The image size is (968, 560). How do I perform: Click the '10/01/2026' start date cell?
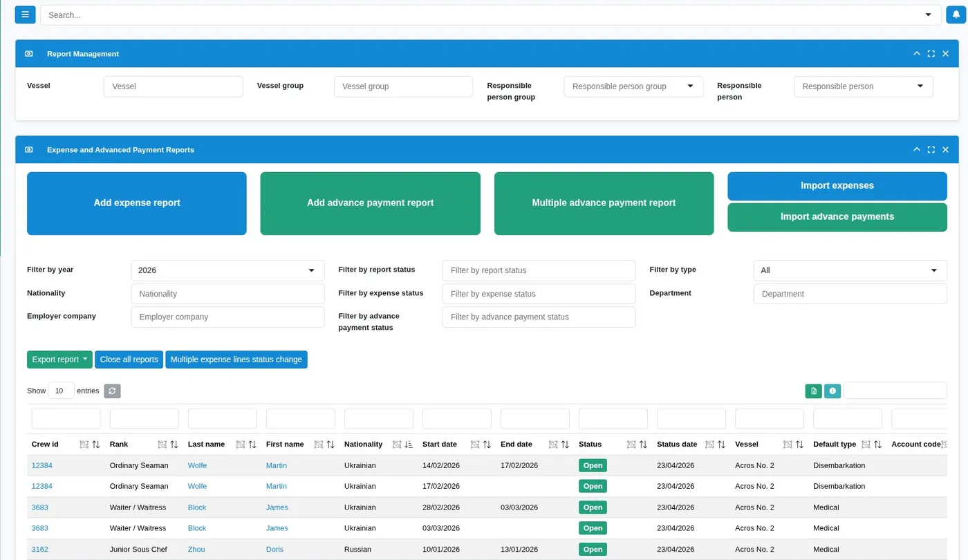441,550
